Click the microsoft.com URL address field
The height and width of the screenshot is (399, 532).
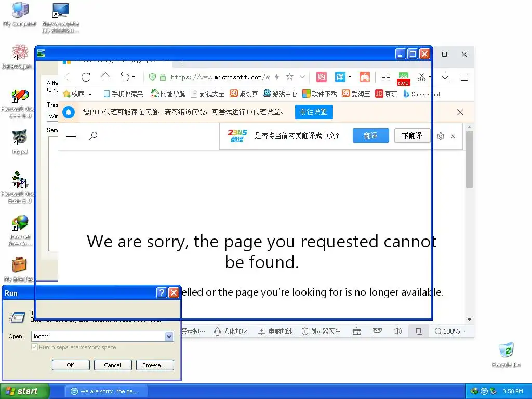coord(220,77)
